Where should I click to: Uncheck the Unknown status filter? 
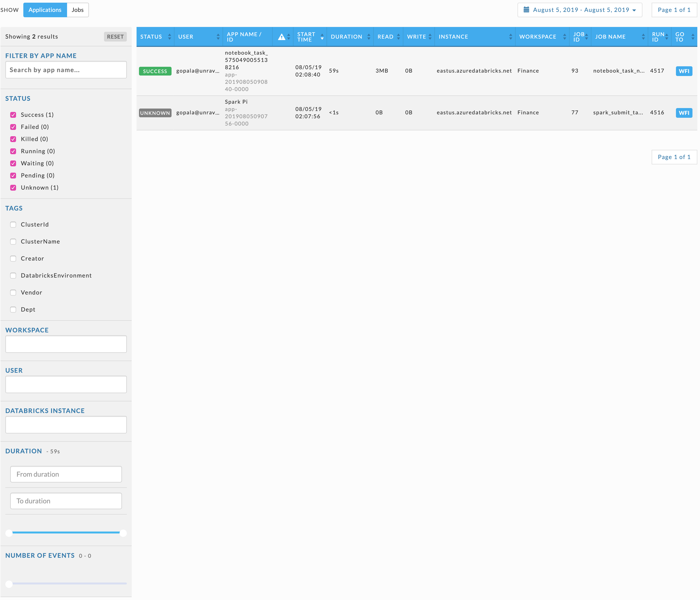coord(13,188)
